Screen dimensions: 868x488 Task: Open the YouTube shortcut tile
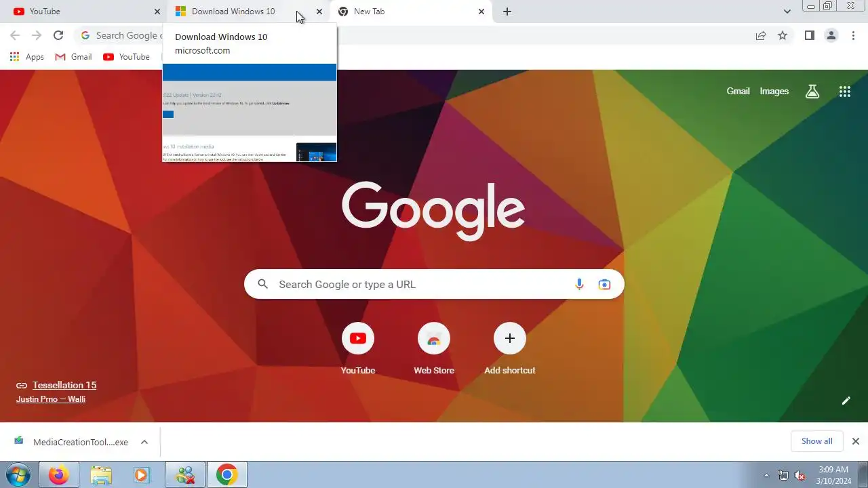pyautogui.click(x=358, y=348)
